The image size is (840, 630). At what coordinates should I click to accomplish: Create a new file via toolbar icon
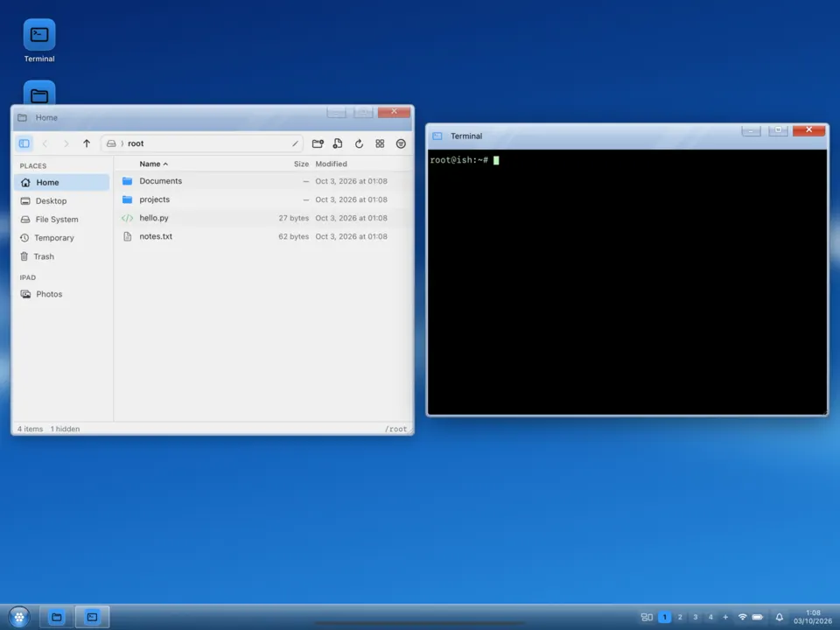pos(338,143)
